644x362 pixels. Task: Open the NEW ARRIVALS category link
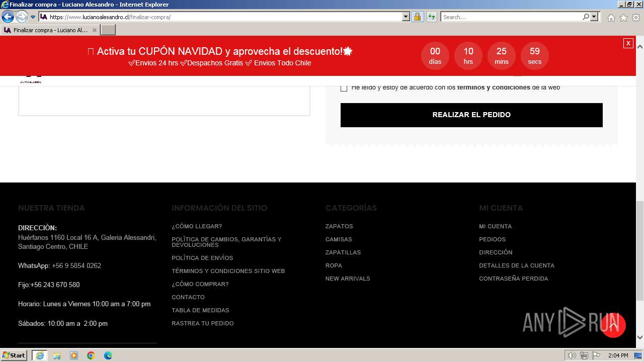(x=348, y=279)
